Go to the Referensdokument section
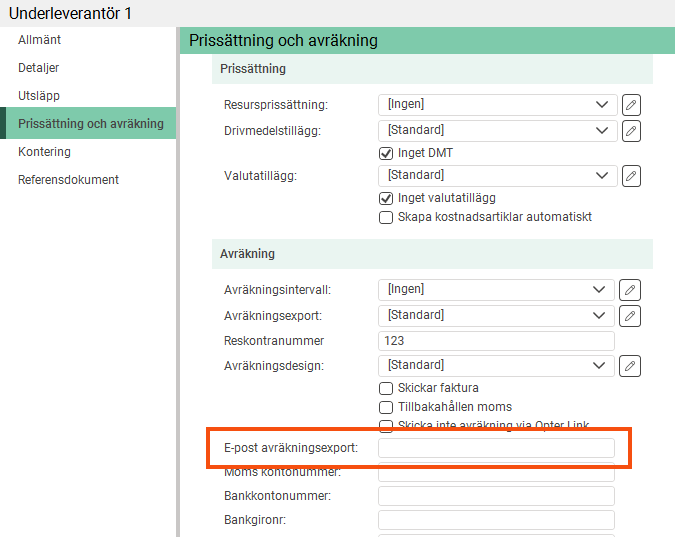 pos(68,180)
